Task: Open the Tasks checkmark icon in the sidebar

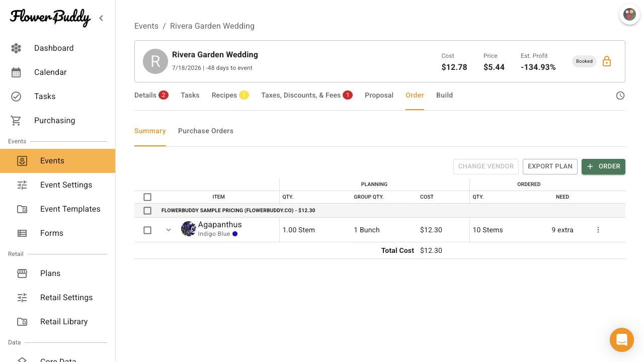Action: click(16, 97)
